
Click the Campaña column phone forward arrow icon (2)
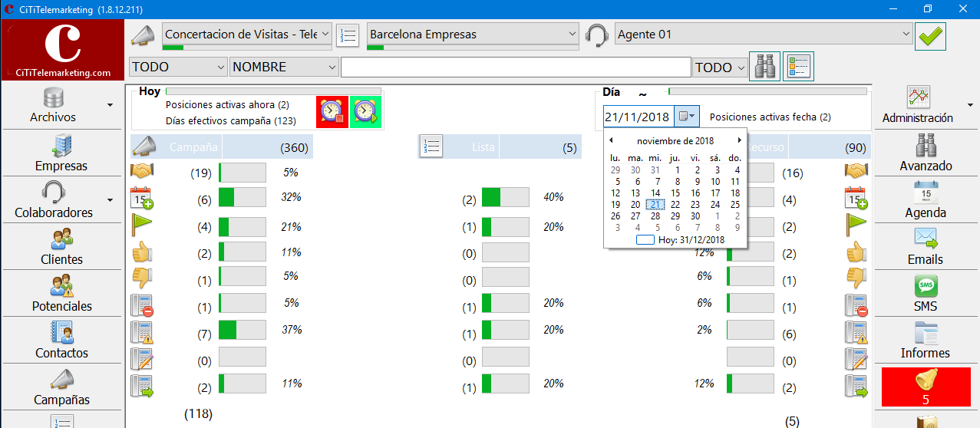click(142, 385)
